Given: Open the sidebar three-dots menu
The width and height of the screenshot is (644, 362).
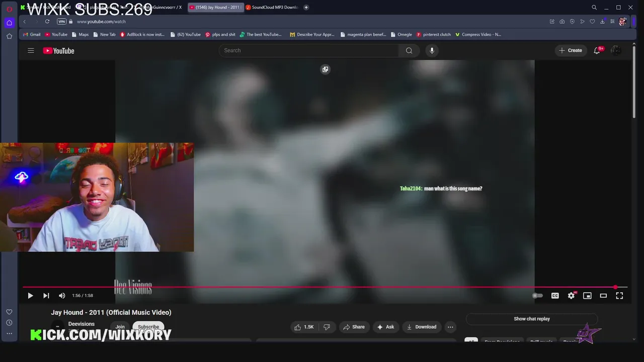Looking at the screenshot, I should (x=9, y=333).
